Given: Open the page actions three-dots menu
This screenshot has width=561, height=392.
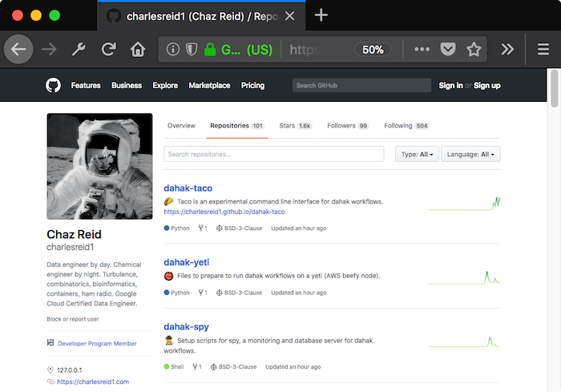Looking at the screenshot, I should pyautogui.click(x=422, y=50).
